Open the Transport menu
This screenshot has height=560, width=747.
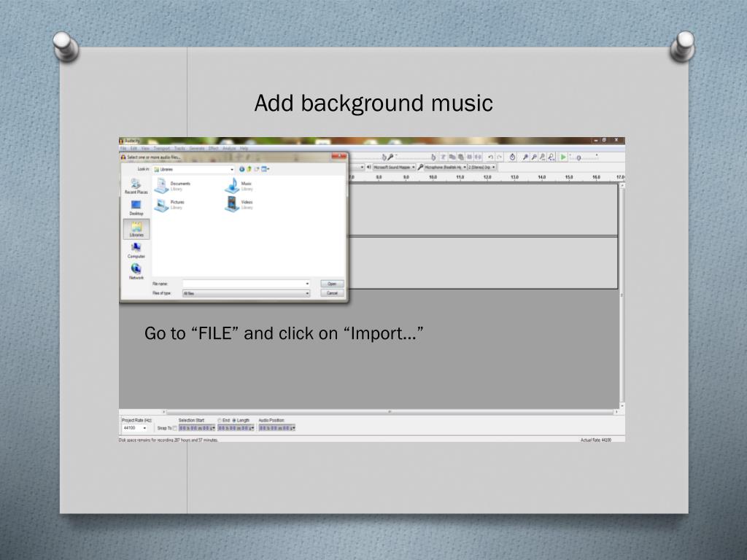tap(162, 149)
